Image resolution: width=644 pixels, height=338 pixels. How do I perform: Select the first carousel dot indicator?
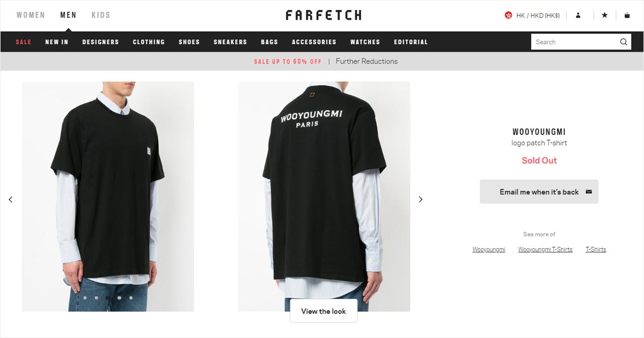click(x=85, y=297)
